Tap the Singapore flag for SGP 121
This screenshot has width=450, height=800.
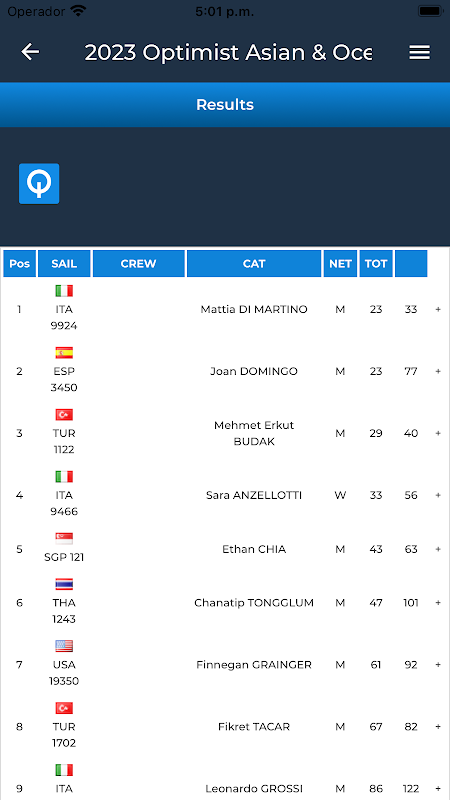pos(64,538)
